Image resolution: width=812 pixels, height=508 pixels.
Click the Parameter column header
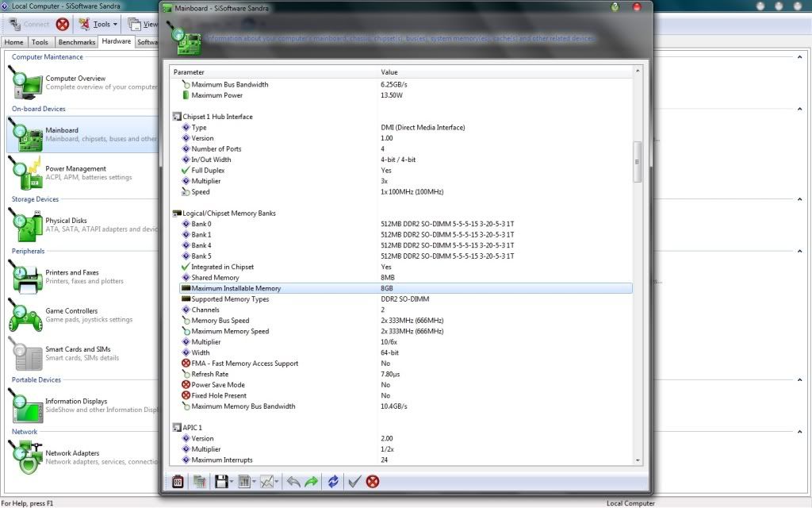(x=274, y=72)
